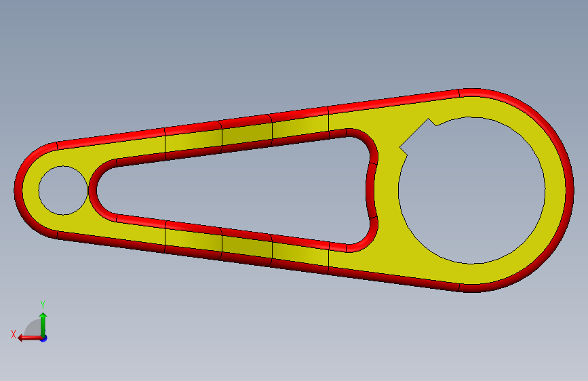Pick the darker yellow band on the upper arm
Viewport: 588px width, 381px height.
pyautogui.click(x=247, y=134)
